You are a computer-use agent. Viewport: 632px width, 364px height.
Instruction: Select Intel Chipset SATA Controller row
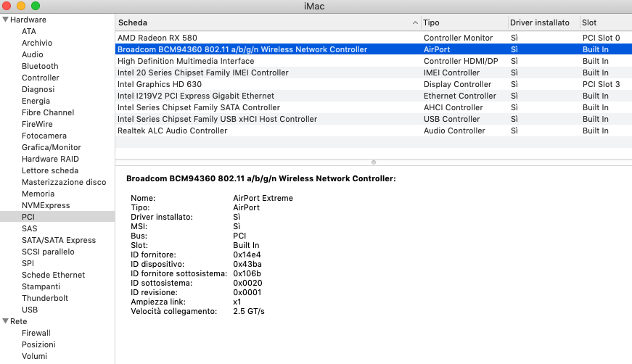point(374,107)
